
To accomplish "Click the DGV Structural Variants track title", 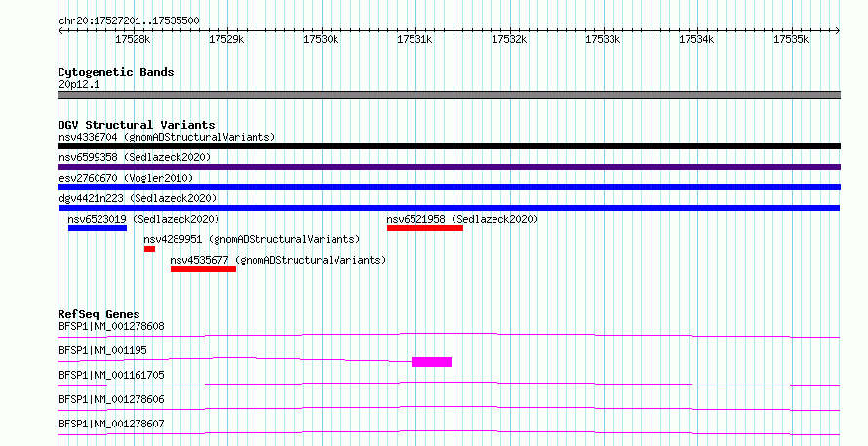I will (137, 125).
